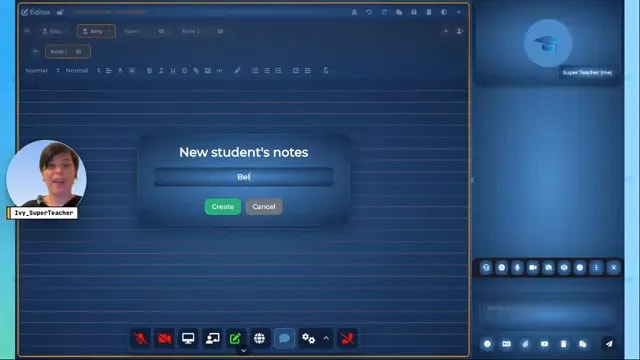This screenshot has height=360, width=640.
Task: Pick the text color A icon
Action: click(x=120, y=71)
